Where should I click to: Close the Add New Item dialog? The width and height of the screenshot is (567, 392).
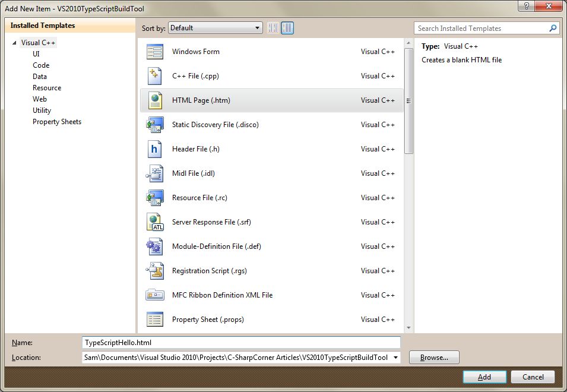[549, 6]
